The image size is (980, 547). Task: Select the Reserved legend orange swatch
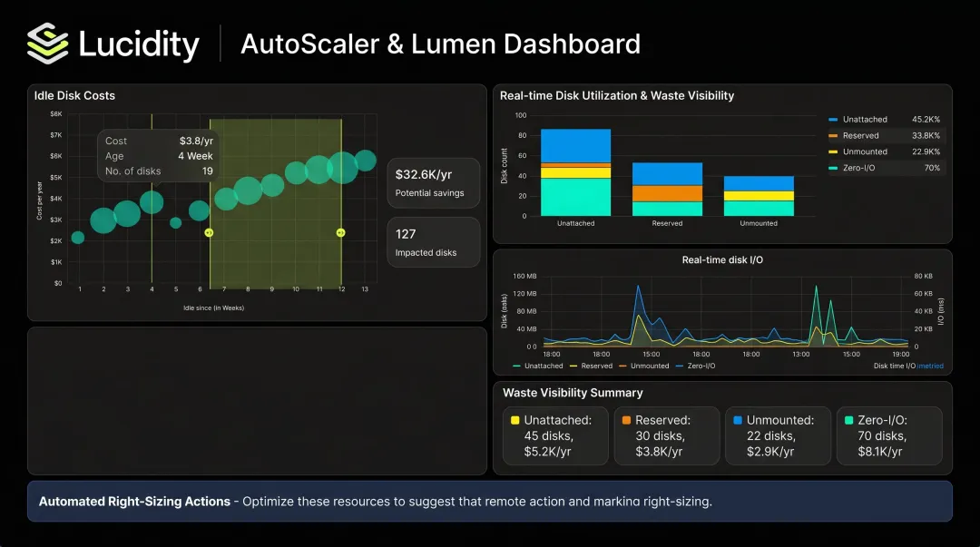[x=832, y=136]
